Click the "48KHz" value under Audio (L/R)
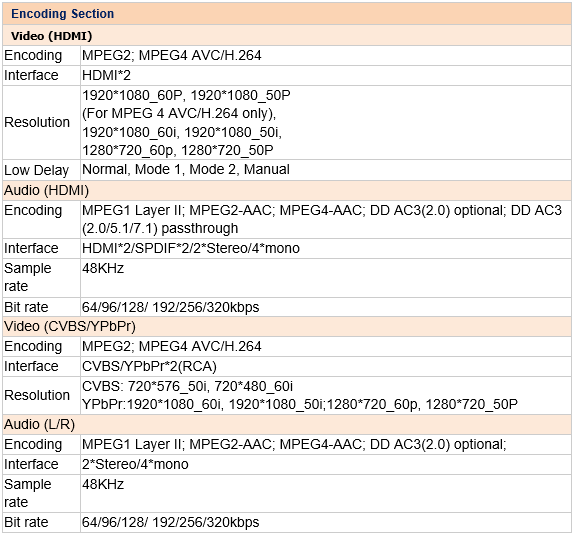 (103, 485)
